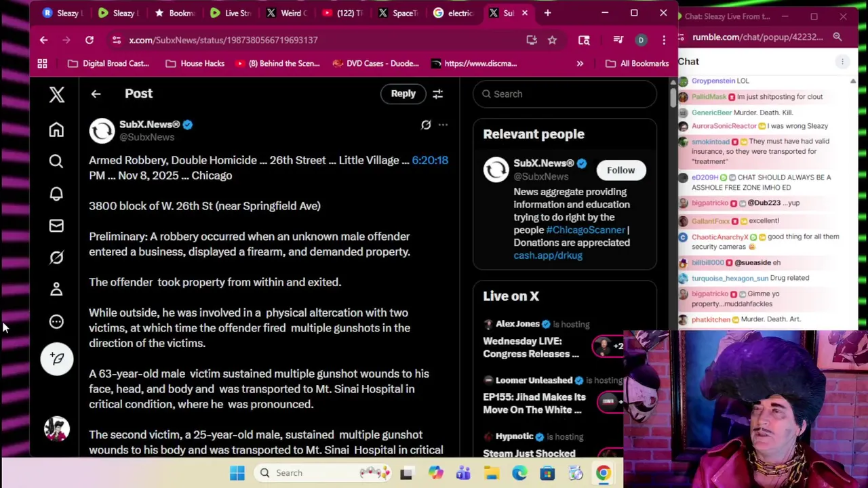868x488 pixels.
Task: Open #ChicagoScanner hashtag link
Action: click(x=585, y=230)
